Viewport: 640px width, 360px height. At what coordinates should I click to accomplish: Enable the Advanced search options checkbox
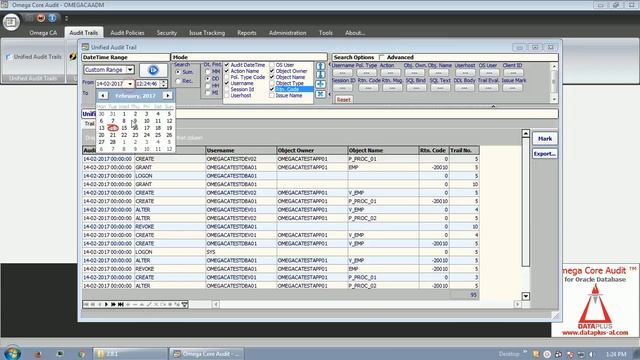click(x=382, y=57)
